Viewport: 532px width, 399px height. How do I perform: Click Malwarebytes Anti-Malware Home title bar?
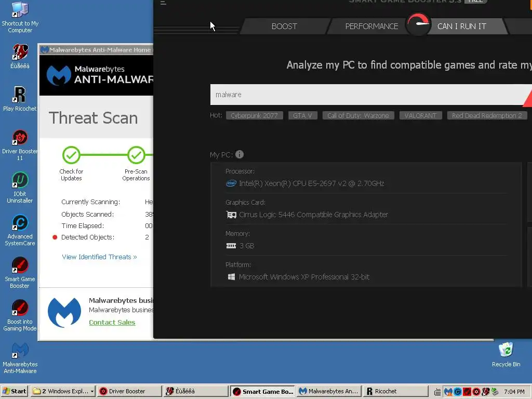click(x=96, y=50)
